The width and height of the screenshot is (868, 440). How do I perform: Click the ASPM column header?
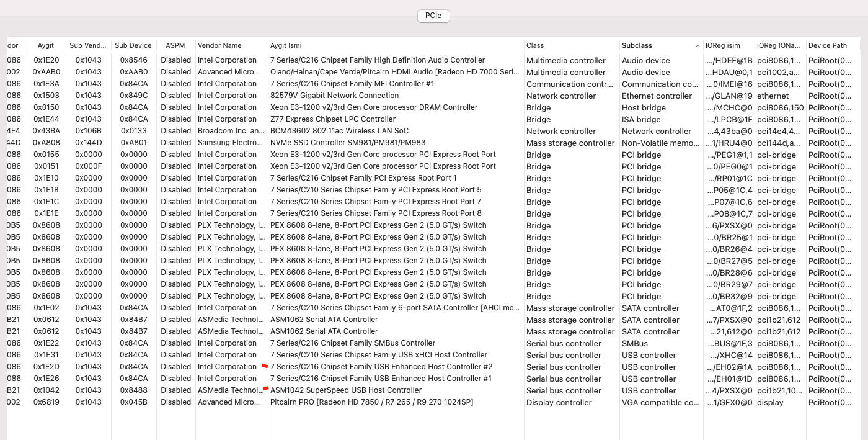pyautogui.click(x=175, y=45)
